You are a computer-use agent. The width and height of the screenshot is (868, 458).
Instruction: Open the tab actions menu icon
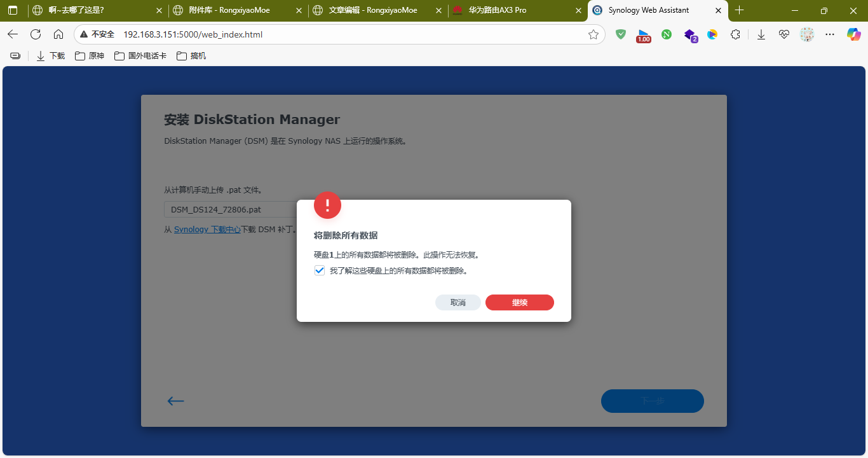[x=13, y=10]
